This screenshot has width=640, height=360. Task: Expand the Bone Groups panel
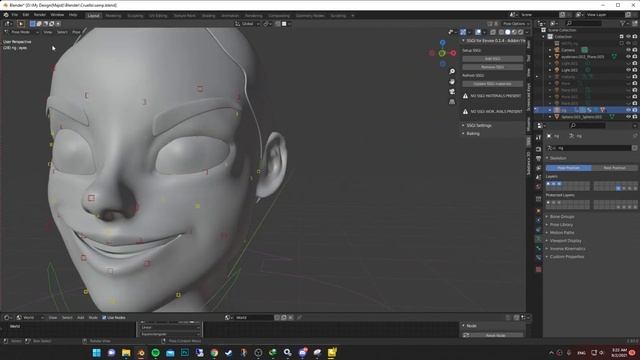click(562, 217)
